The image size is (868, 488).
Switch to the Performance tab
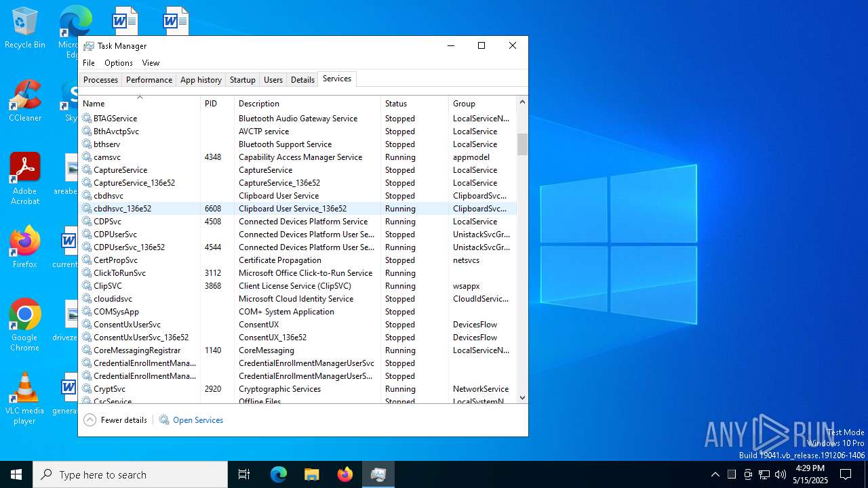point(149,80)
